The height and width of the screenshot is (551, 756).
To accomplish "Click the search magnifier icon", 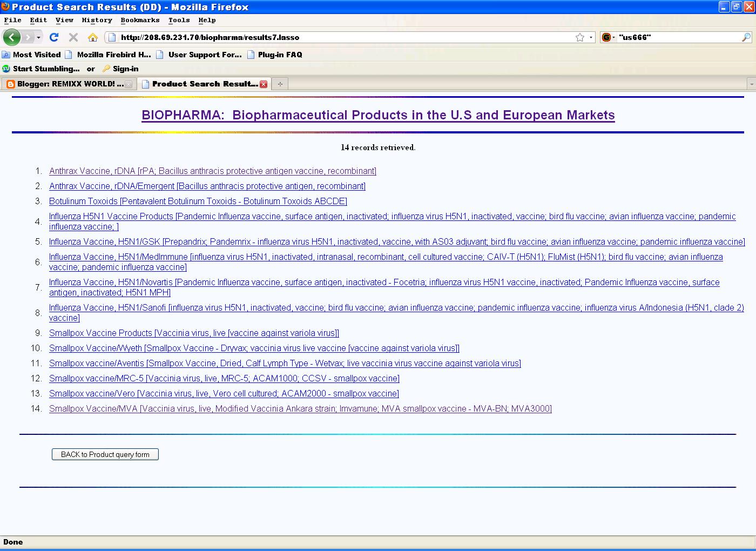I will [x=746, y=37].
